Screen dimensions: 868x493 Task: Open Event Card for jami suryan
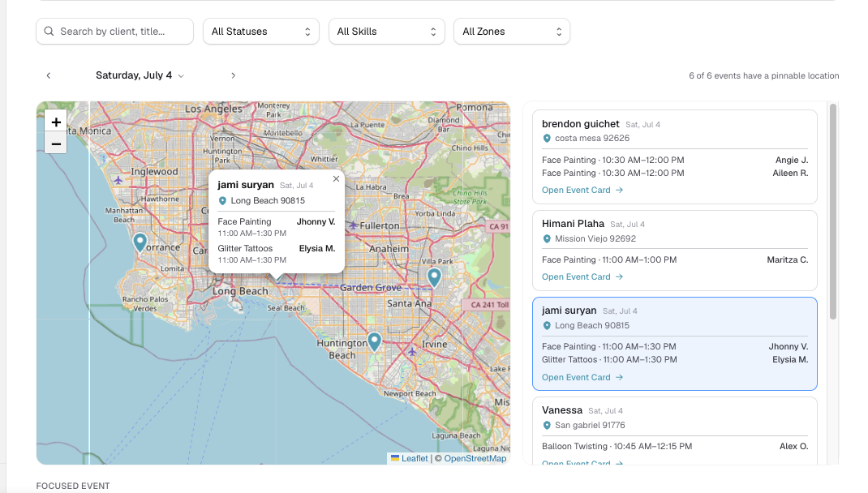[x=582, y=377]
